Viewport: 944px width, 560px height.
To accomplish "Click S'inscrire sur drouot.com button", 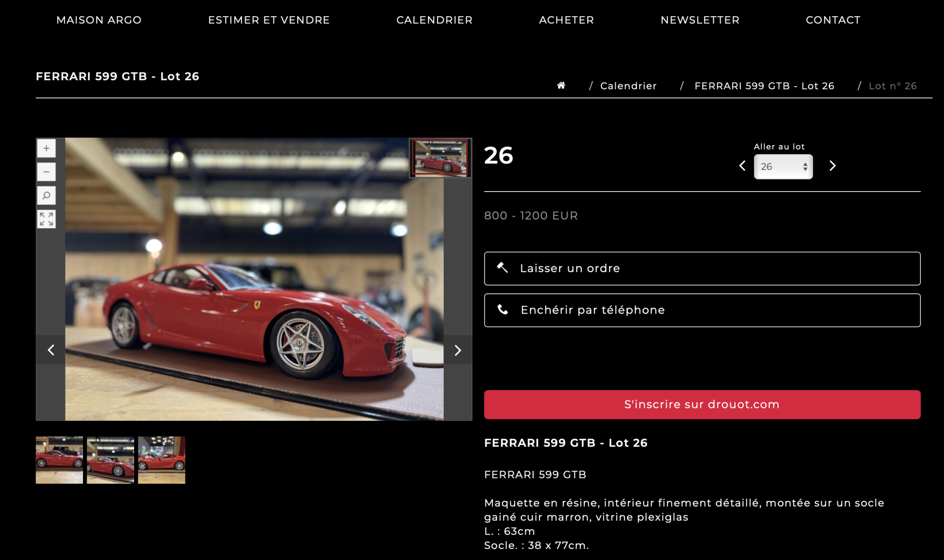I will coord(702,405).
